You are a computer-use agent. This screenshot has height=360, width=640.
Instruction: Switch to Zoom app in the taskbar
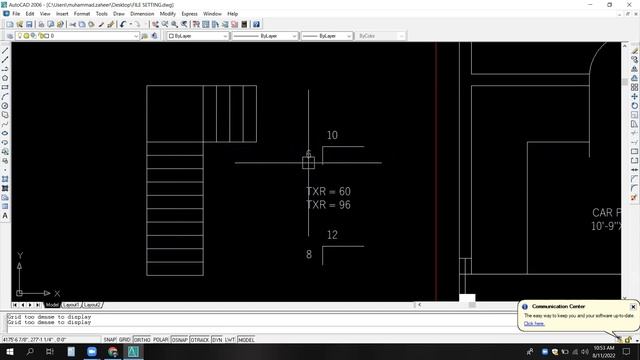92,351
